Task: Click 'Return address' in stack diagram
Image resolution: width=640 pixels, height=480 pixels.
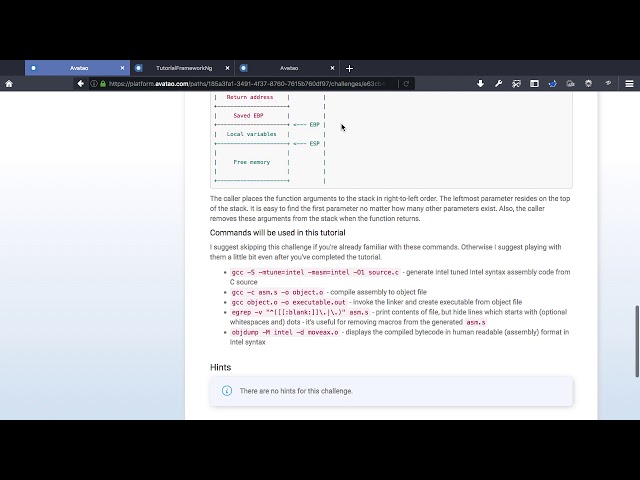Action: pos(250,97)
